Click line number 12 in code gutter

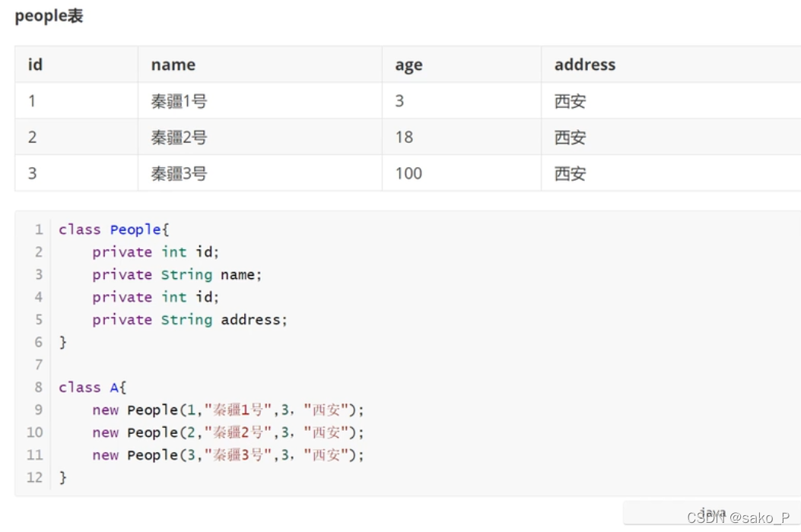[x=35, y=477]
